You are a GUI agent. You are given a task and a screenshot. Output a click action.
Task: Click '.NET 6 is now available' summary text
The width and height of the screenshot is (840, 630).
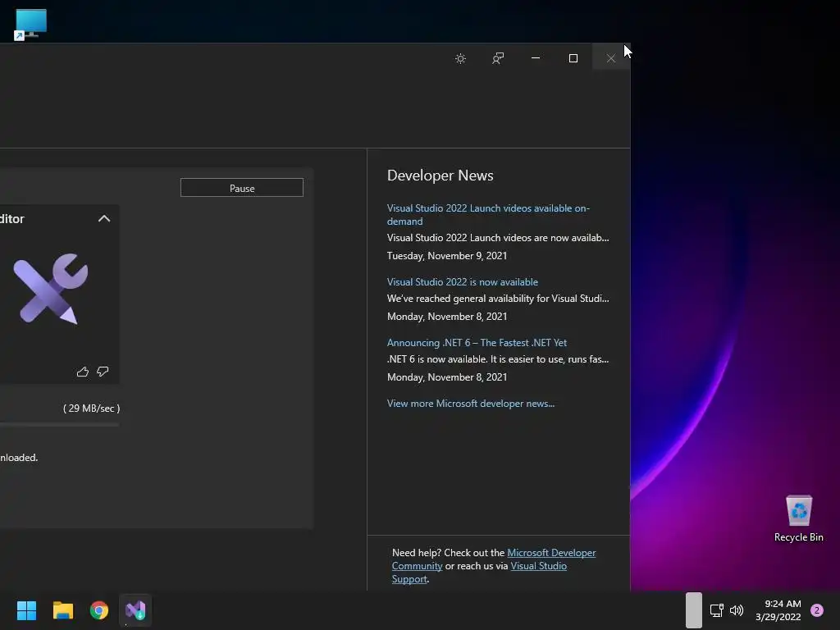coord(498,359)
